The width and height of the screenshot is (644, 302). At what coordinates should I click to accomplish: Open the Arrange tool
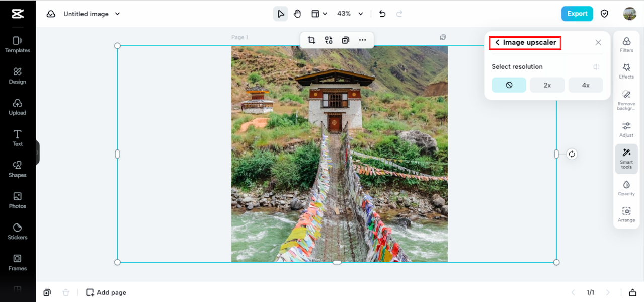pyautogui.click(x=626, y=214)
